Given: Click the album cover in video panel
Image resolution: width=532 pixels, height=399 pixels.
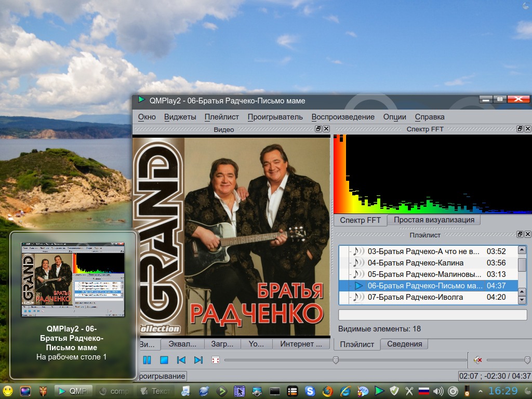Looking at the screenshot, I should [x=231, y=235].
